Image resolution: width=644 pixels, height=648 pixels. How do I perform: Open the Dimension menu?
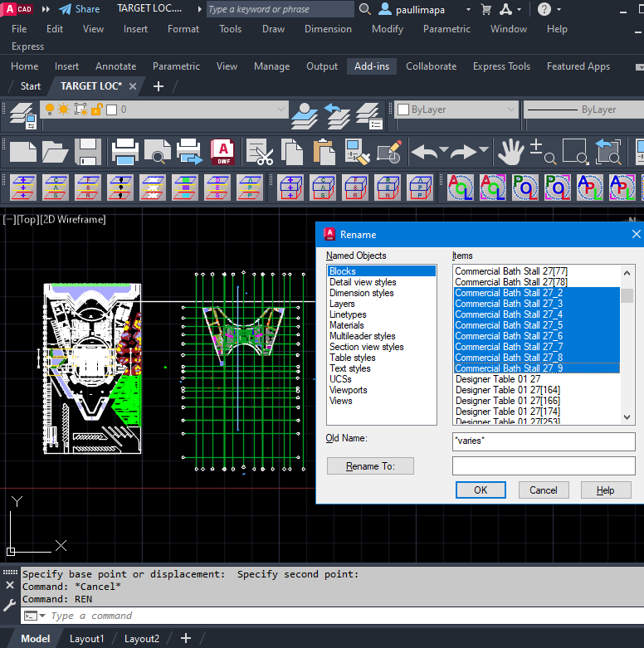328,29
